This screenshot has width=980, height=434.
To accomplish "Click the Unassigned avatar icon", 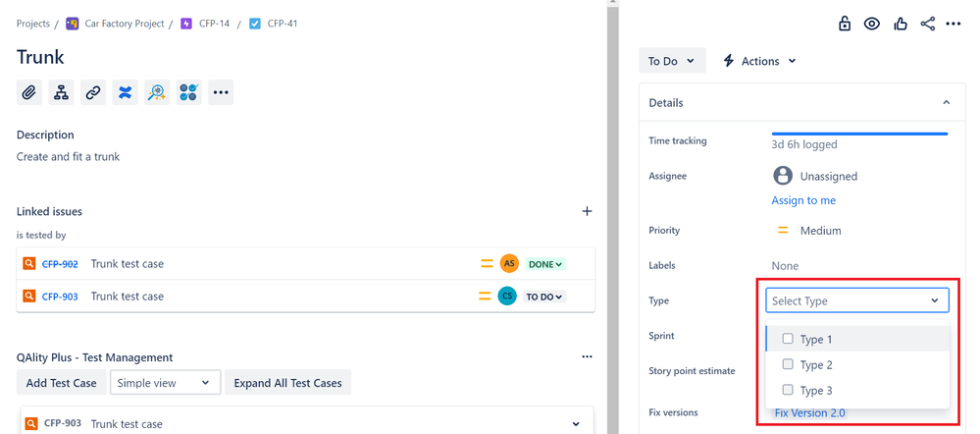I will (783, 176).
